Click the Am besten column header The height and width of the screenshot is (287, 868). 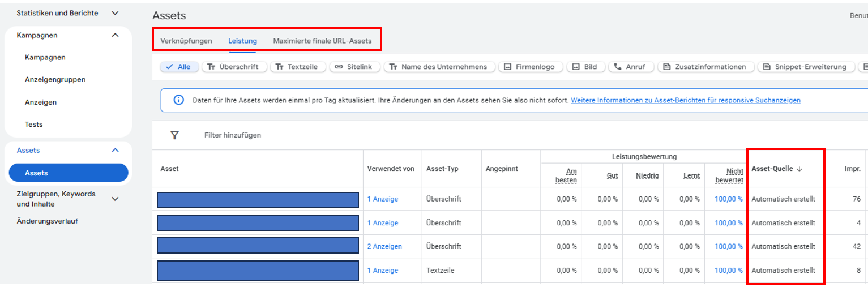[x=566, y=175]
